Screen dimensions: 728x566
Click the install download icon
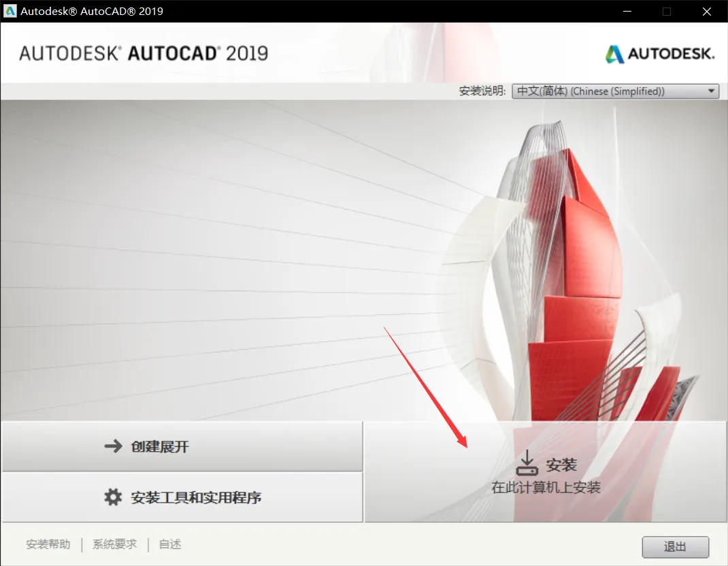pos(527,463)
